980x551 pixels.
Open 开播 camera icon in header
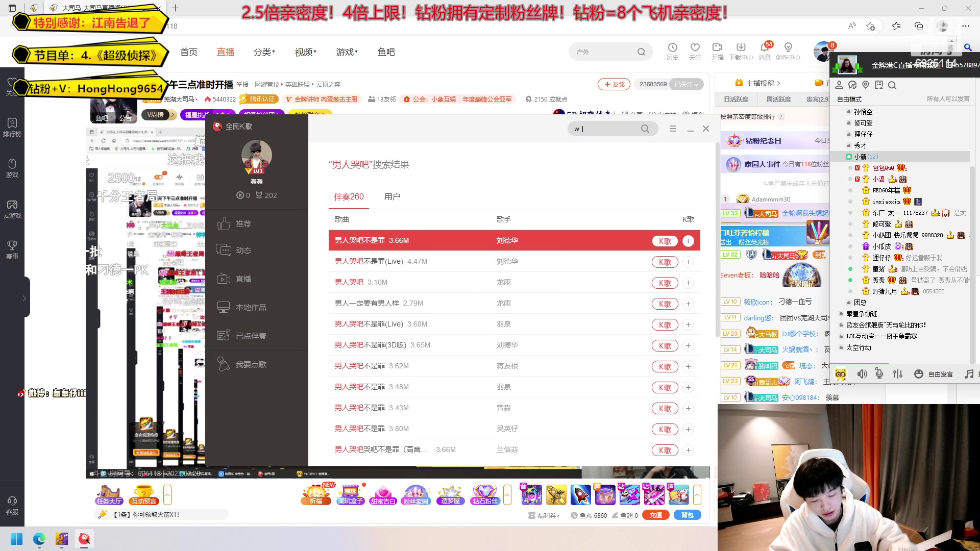point(718,52)
